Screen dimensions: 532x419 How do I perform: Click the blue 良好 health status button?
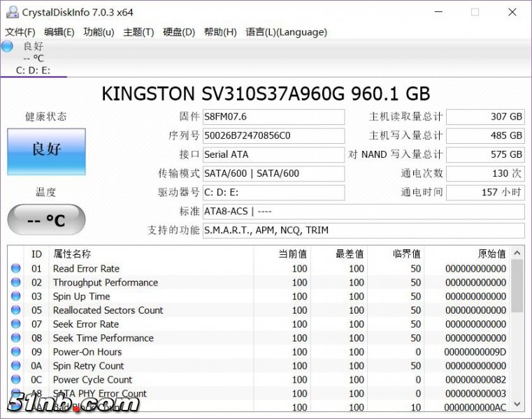coord(46,150)
